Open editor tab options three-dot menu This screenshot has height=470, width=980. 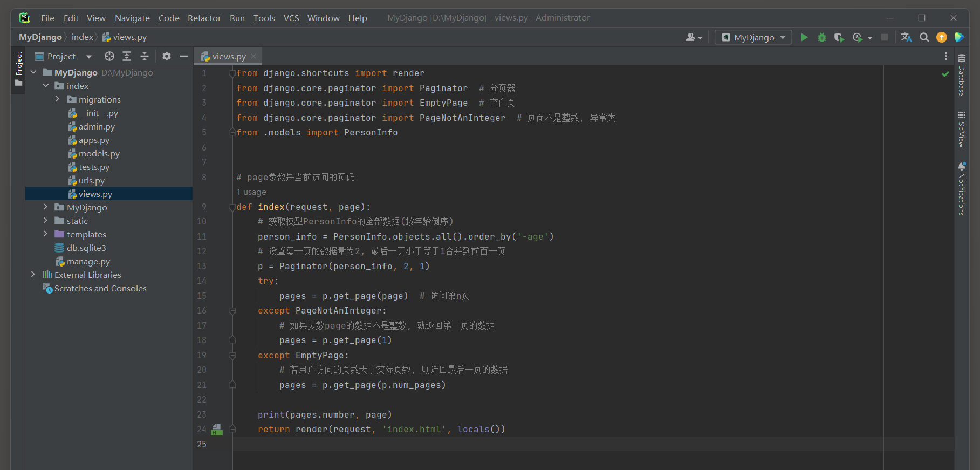pyautogui.click(x=945, y=56)
